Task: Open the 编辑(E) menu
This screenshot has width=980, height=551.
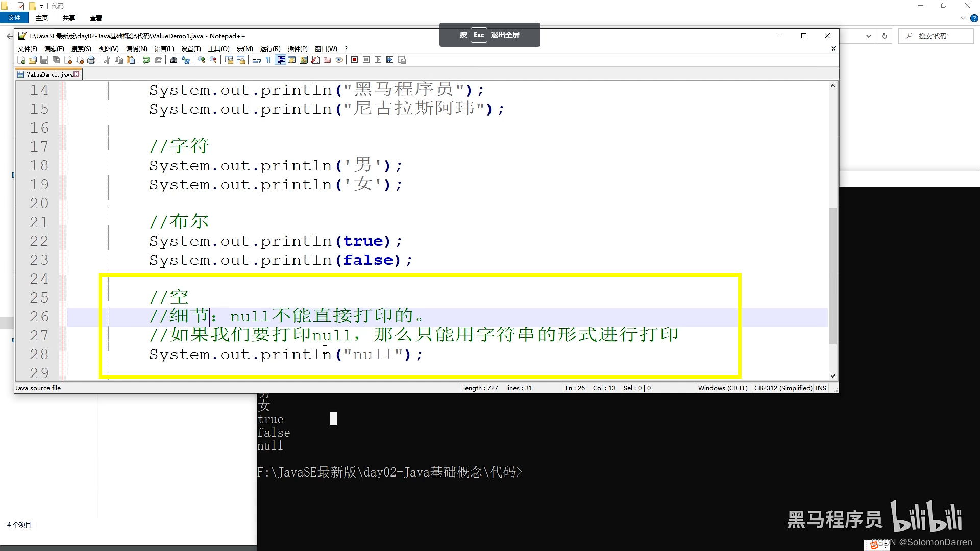Action: [x=54, y=49]
